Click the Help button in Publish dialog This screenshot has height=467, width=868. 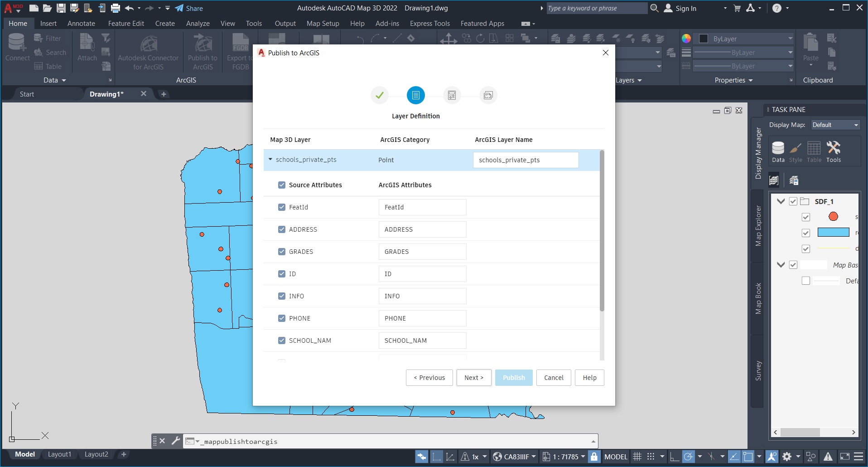click(589, 378)
